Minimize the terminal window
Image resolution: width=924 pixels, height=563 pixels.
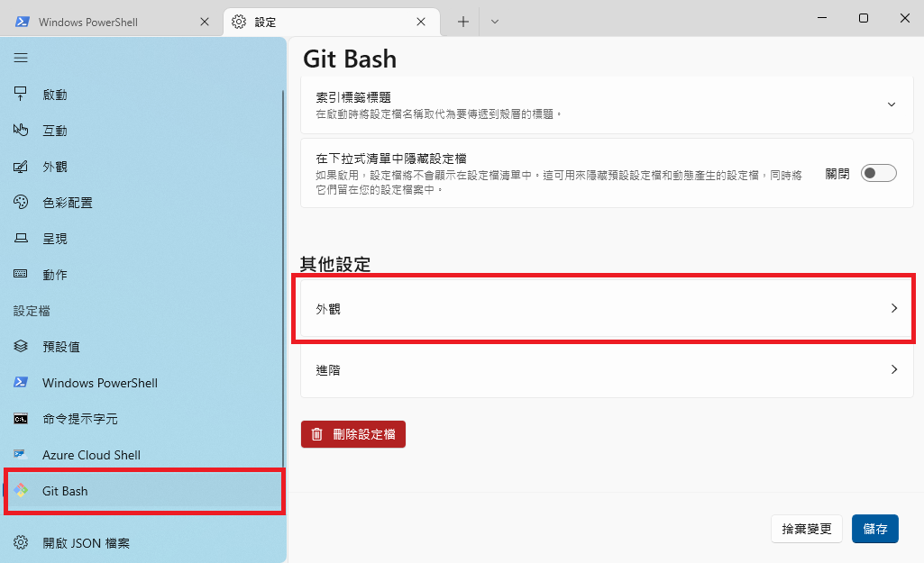(x=822, y=18)
